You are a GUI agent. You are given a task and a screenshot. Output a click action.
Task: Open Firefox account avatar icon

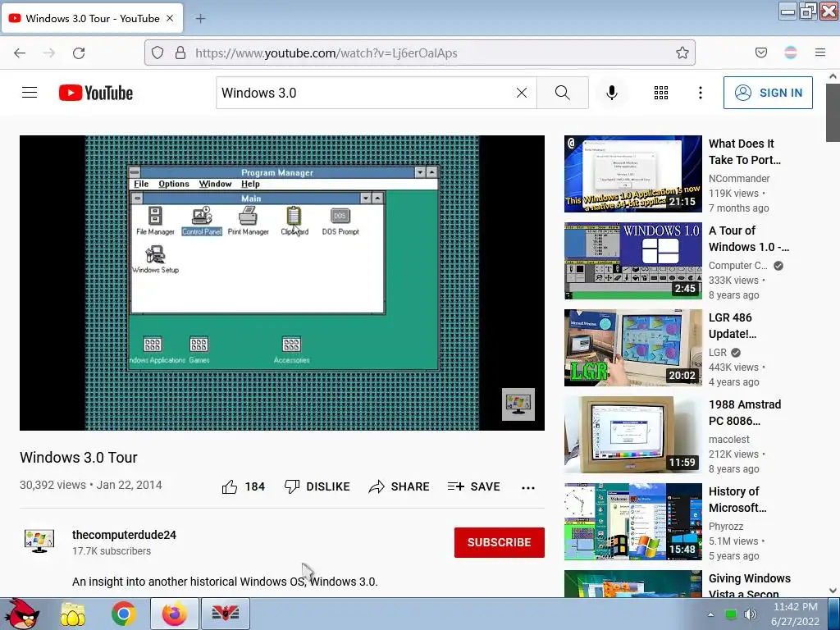(x=791, y=52)
